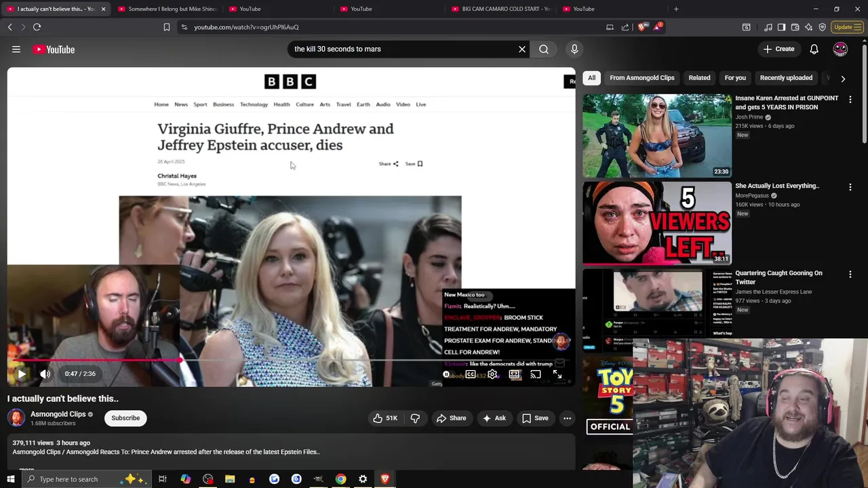The image size is (868, 488).
Task: Bookmark this page in the address bar
Action: pos(166,27)
